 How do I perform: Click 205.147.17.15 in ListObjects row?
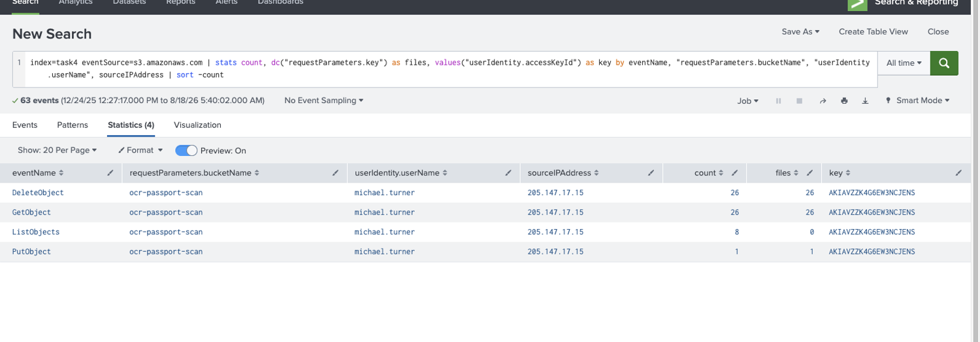click(555, 232)
